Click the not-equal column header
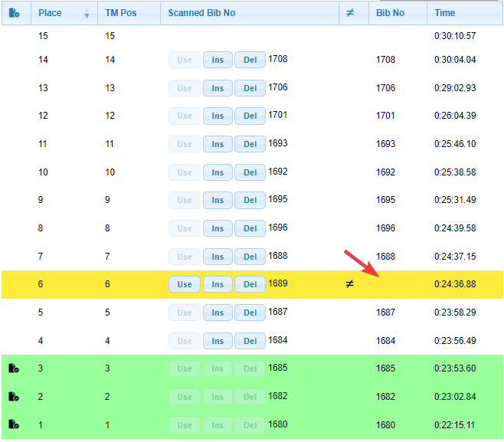The image size is (504, 442). tap(350, 13)
